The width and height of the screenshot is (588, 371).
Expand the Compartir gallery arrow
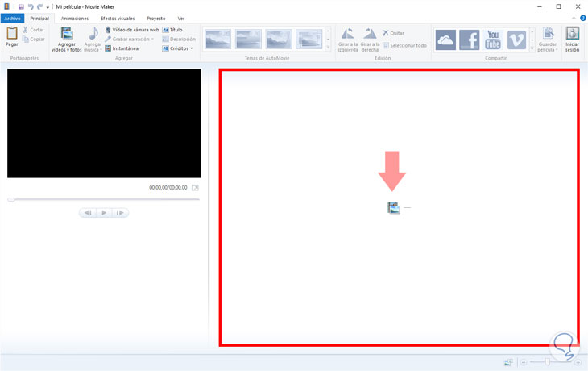(x=532, y=48)
